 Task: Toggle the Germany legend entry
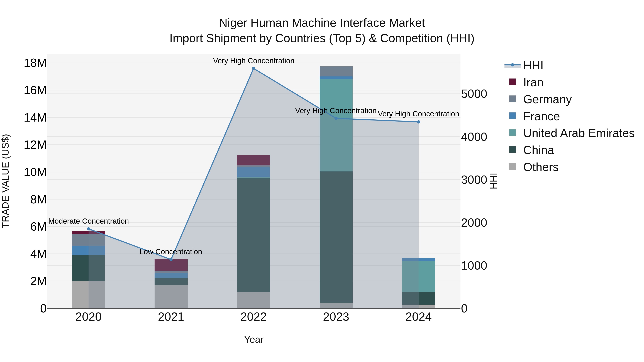[x=540, y=99]
